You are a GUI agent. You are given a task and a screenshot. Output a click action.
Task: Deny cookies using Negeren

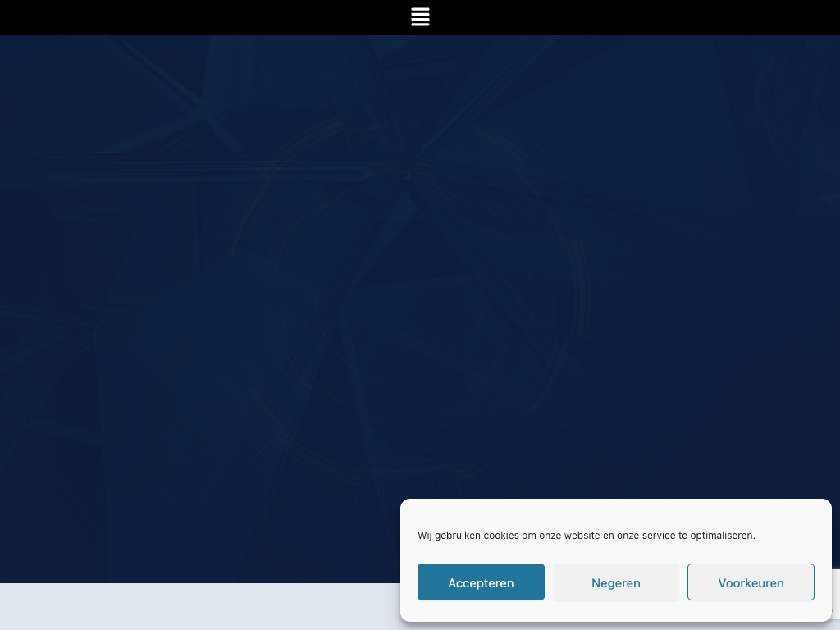(615, 582)
